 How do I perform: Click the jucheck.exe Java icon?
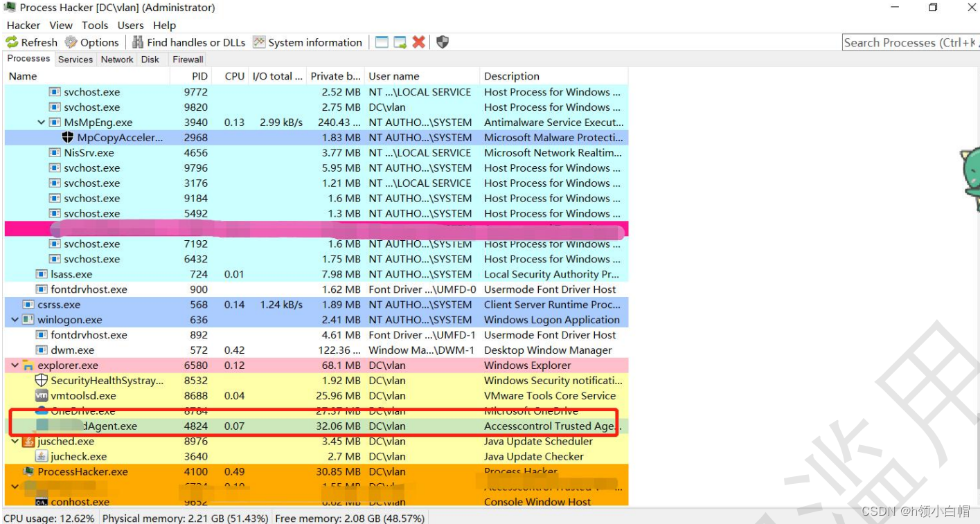click(x=41, y=456)
